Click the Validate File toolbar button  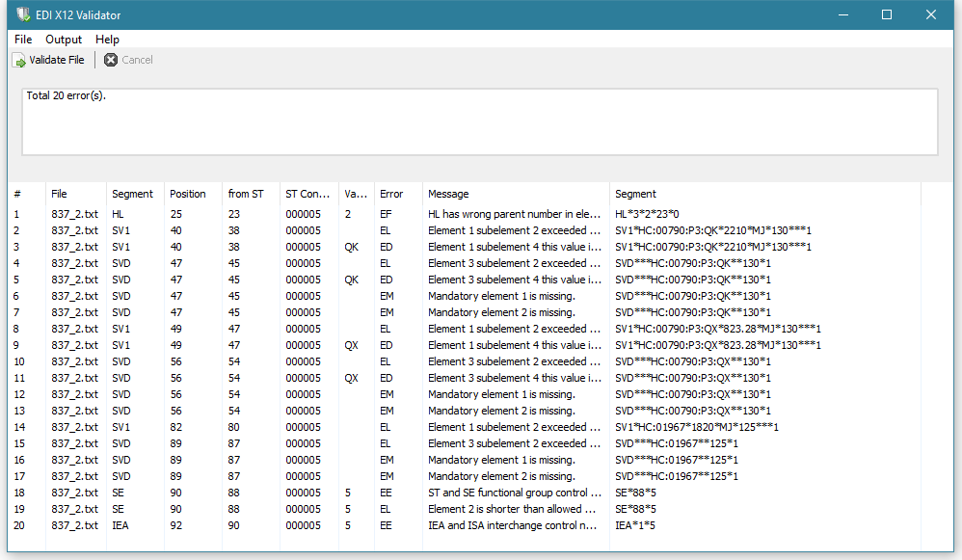[48, 60]
